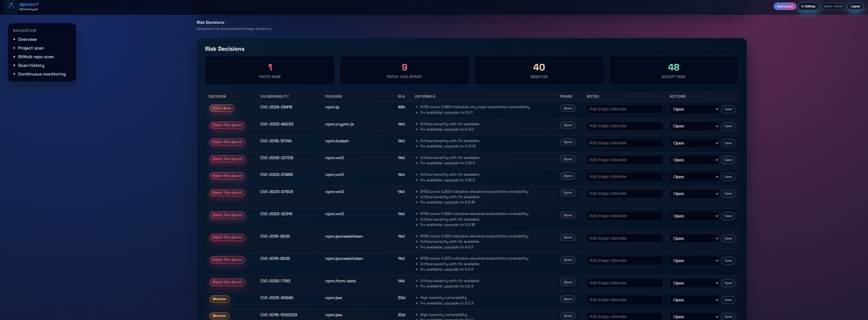Click Open triage badge for CVE-2019-10744
The image size is (868, 320).
567,142
